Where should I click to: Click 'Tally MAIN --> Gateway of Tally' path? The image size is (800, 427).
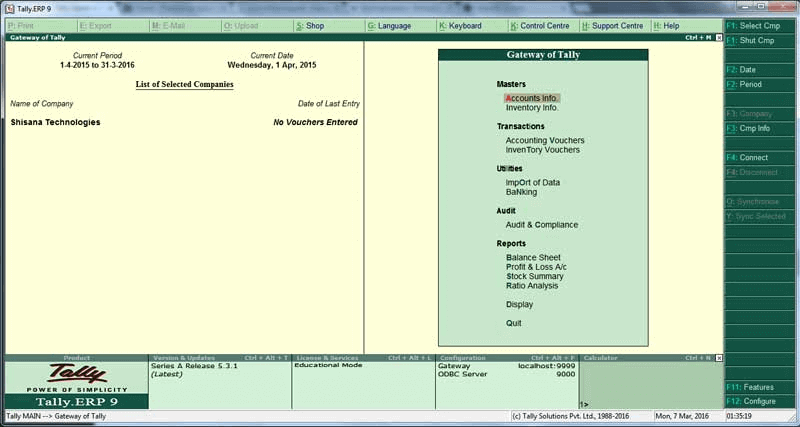(56, 416)
